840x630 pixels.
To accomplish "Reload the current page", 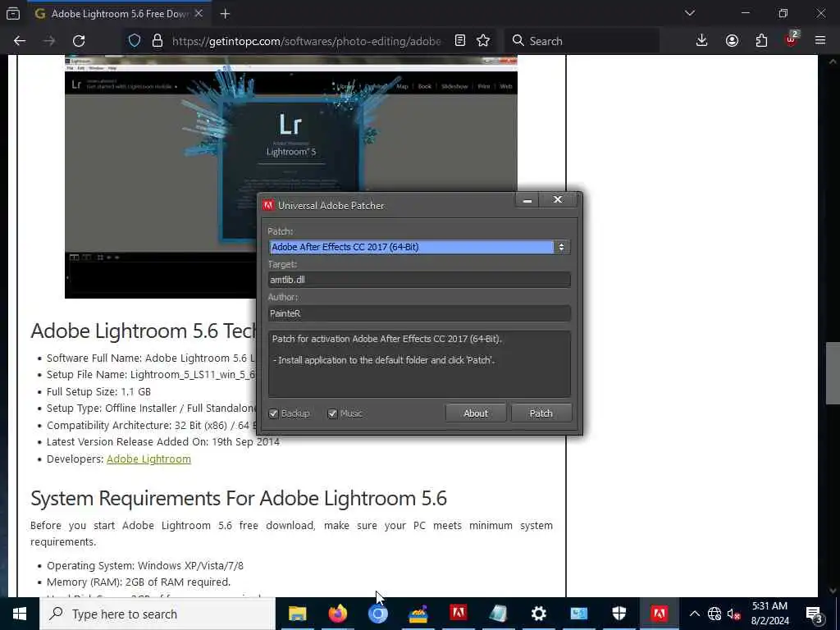I will pos(79,41).
